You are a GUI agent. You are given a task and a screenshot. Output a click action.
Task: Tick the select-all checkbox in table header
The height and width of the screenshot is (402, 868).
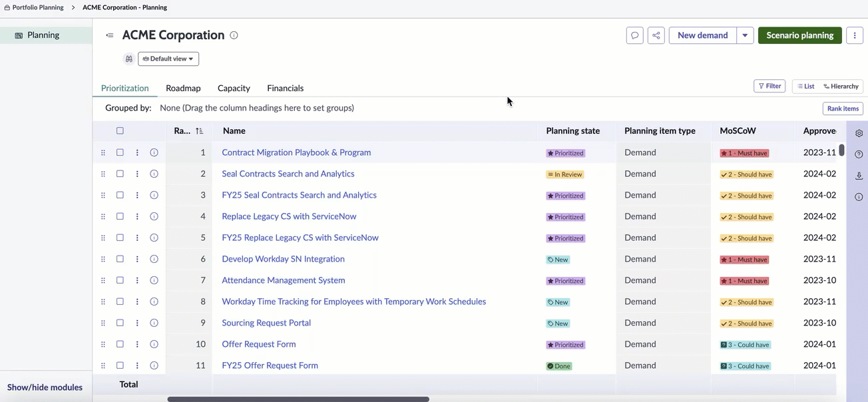pyautogui.click(x=120, y=131)
